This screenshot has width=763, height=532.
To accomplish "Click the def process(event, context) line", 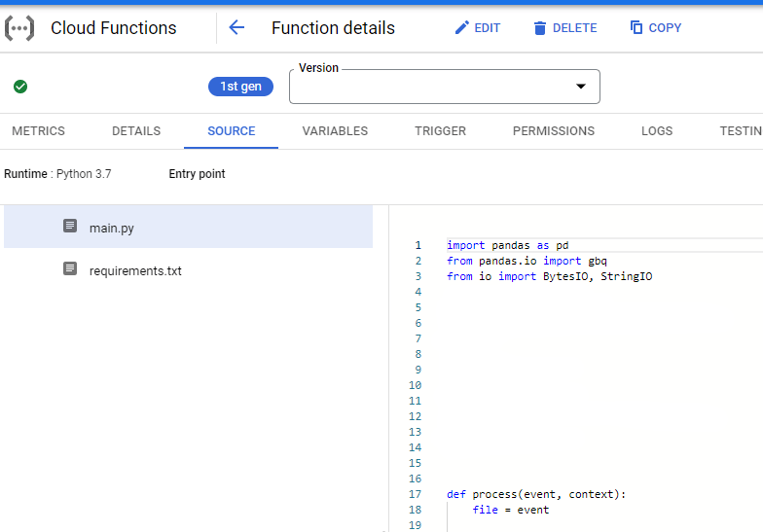I will [536, 494].
